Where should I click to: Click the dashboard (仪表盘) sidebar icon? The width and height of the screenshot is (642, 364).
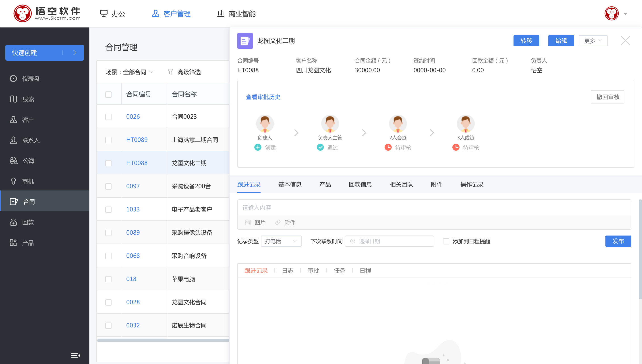(13, 79)
